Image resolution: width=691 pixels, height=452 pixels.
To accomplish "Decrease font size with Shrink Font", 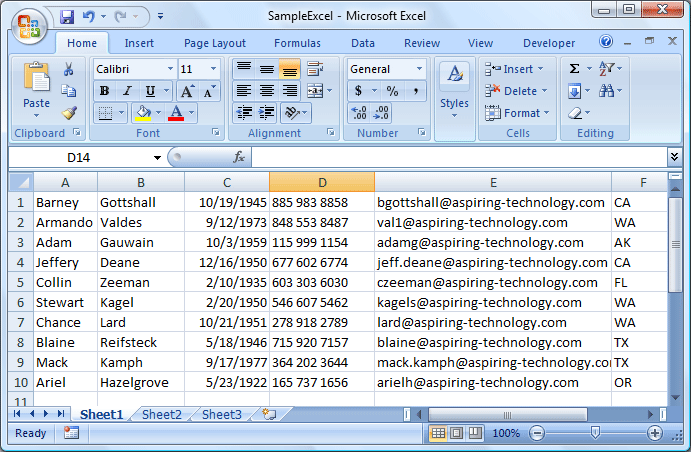I will pos(209,91).
